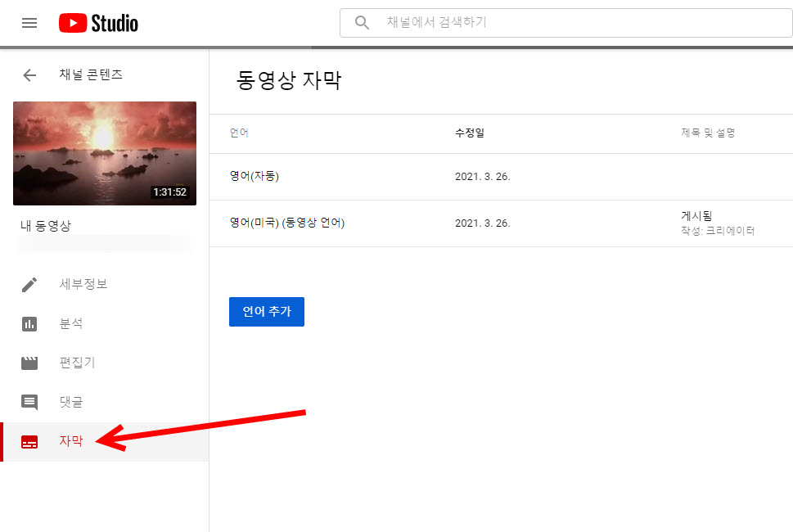Open the 댓글 menu item
Image resolution: width=793 pixels, height=532 pixels.
(x=71, y=402)
